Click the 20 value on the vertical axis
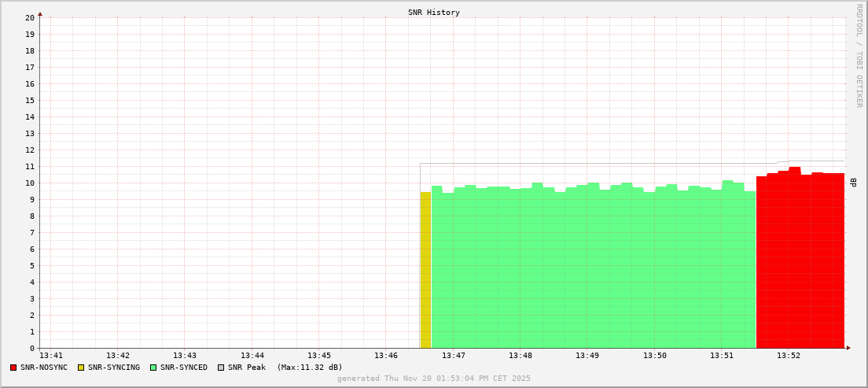This screenshot has height=388, width=868. point(29,17)
